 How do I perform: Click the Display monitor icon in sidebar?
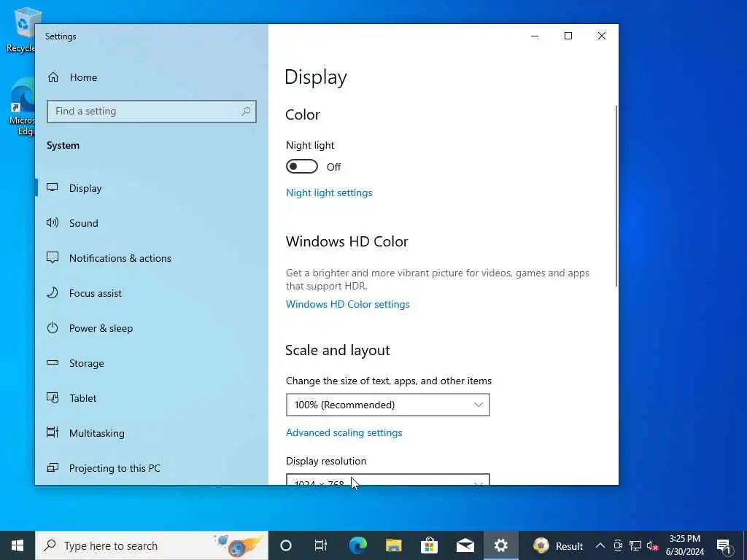pos(53,187)
